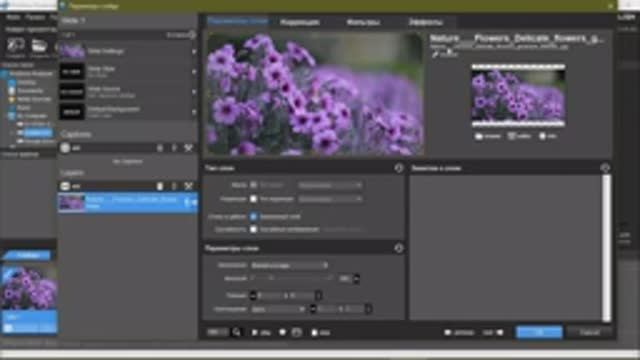Expand the Slide Style row arrow
This screenshot has height=360, width=640.
(194, 72)
